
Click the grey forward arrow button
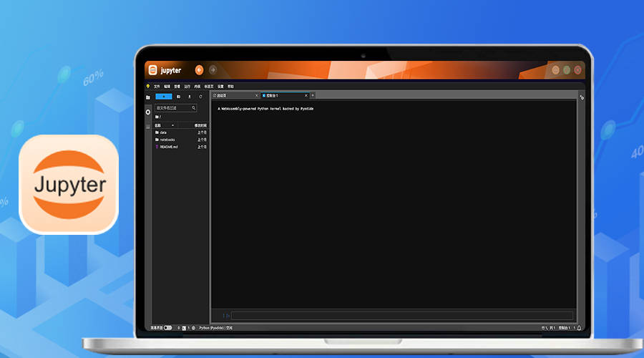(213, 70)
